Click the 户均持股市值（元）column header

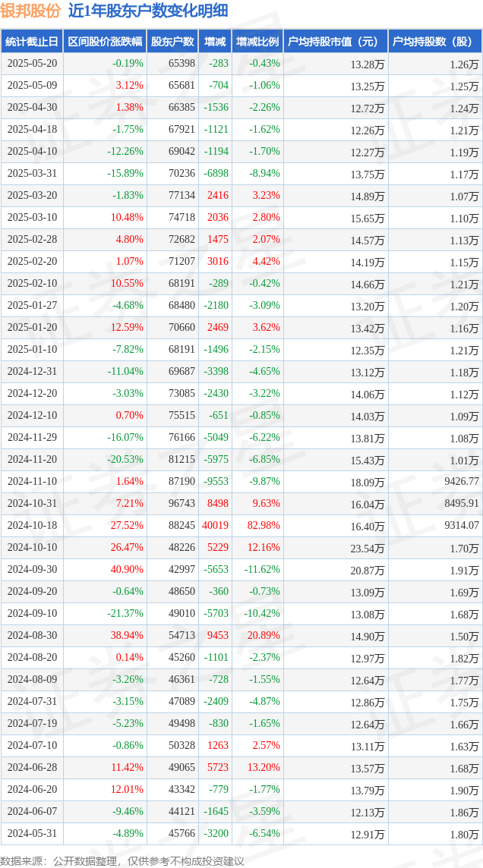click(335, 41)
